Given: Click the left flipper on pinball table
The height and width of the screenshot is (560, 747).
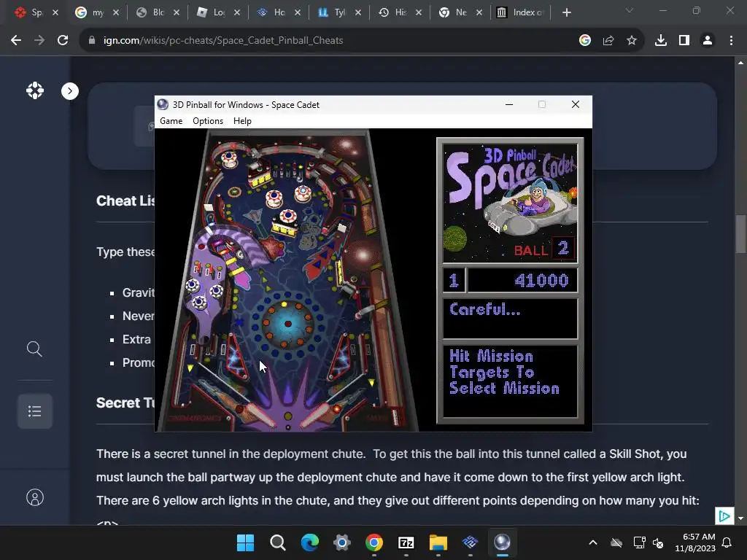Looking at the screenshot, I should [256, 415].
